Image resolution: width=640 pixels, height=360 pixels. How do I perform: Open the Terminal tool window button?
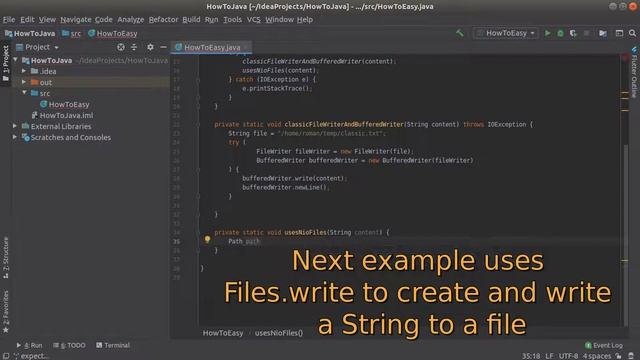(113, 345)
